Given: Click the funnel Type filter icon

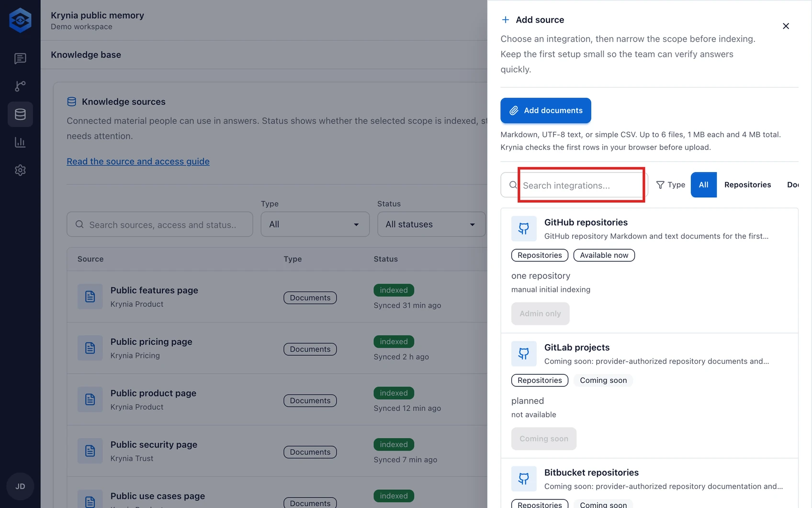Looking at the screenshot, I should click(660, 185).
